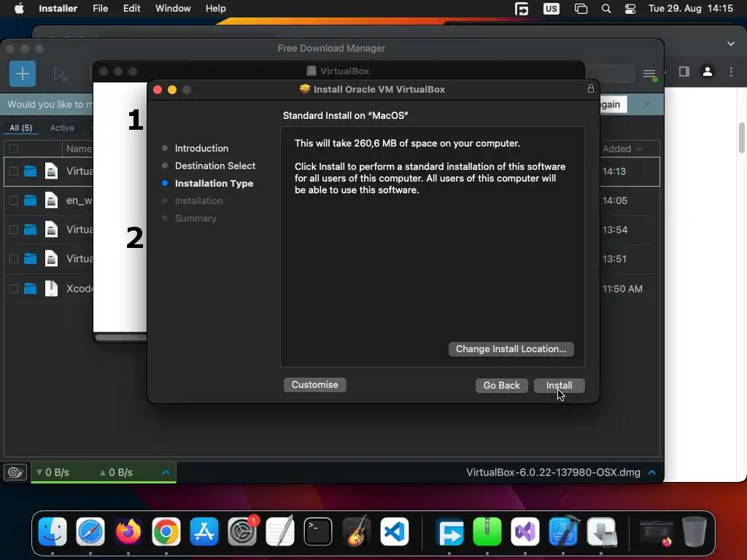Open Safari from the Dock
The image size is (747, 560).
[90, 532]
